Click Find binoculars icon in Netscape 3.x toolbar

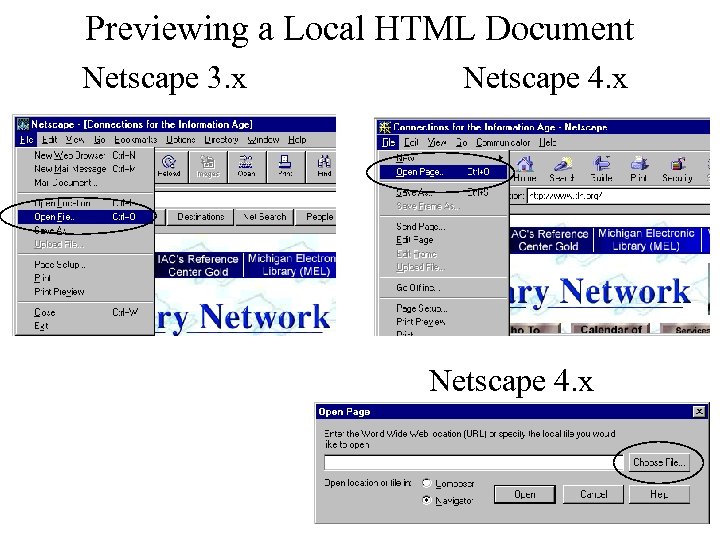[324, 167]
